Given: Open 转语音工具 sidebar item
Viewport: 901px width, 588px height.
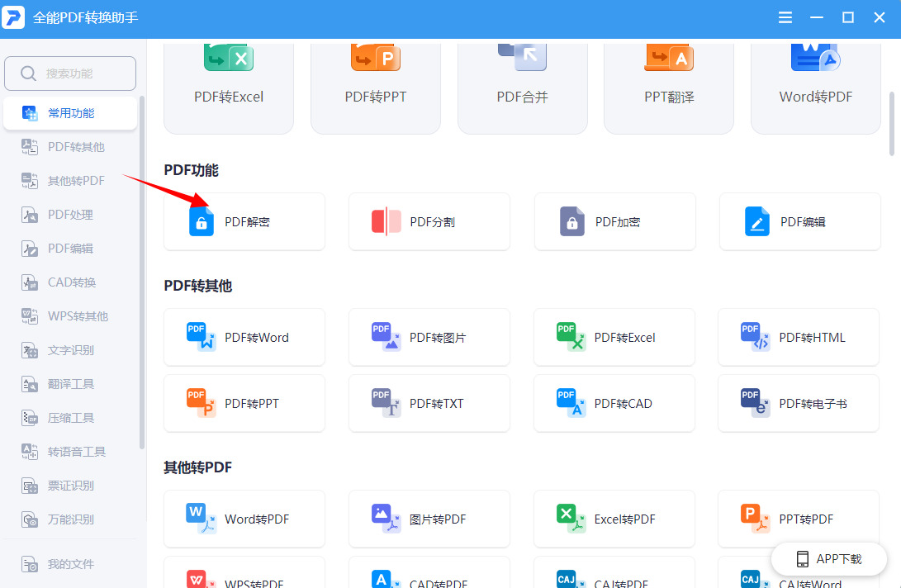Looking at the screenshot, I should pos(70,453).
